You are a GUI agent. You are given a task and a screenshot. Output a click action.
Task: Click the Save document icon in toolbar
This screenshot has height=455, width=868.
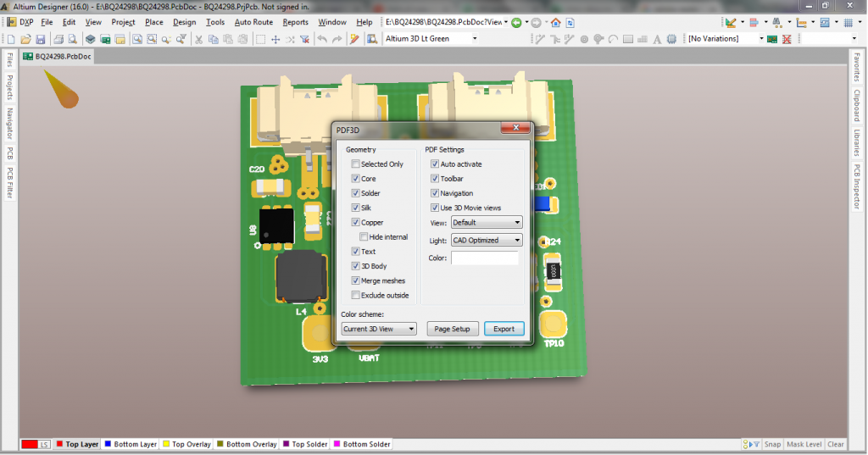point(40,39)
